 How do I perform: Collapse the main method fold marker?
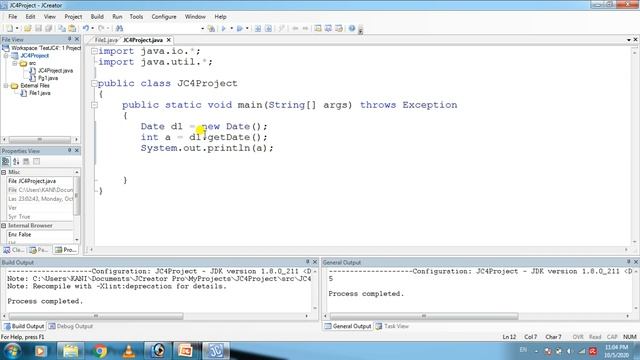(x=94, y=105)
